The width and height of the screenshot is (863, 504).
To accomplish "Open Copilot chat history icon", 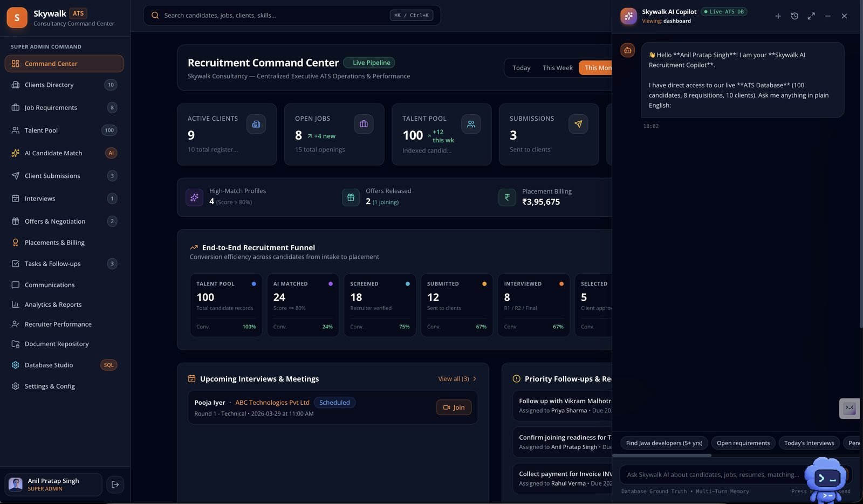I will tap(794, 16).
